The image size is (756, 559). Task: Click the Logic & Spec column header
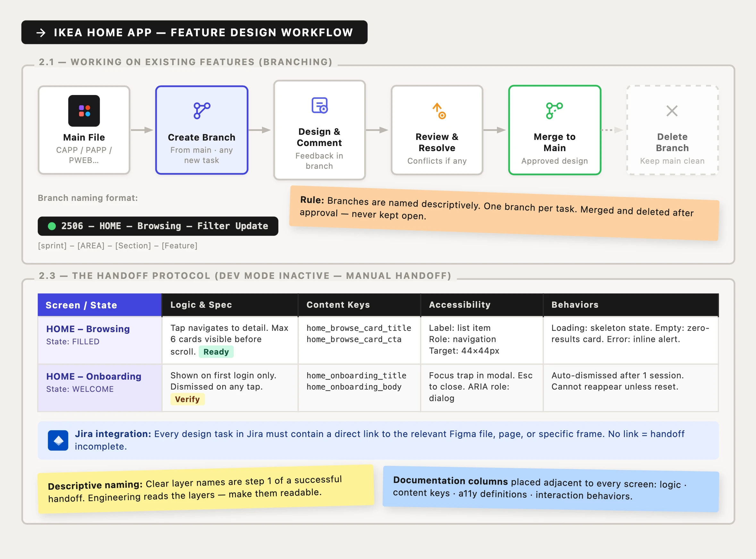(230, 305)
